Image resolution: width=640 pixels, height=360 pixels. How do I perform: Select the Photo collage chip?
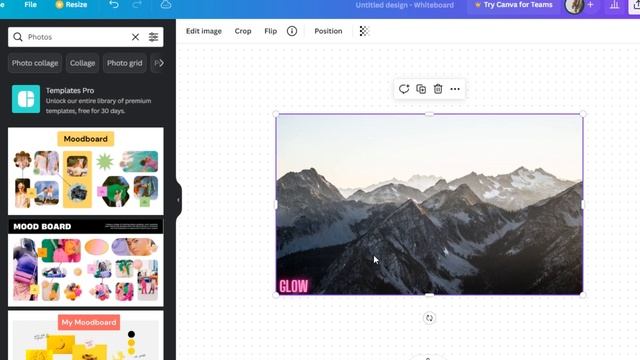[35, 63]
